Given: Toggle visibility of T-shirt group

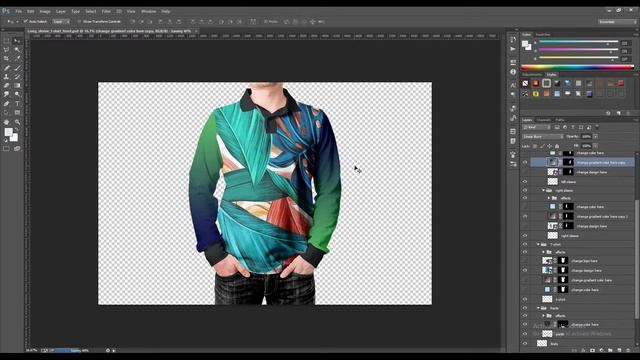Looking at the screenshot, I should 525,244.
